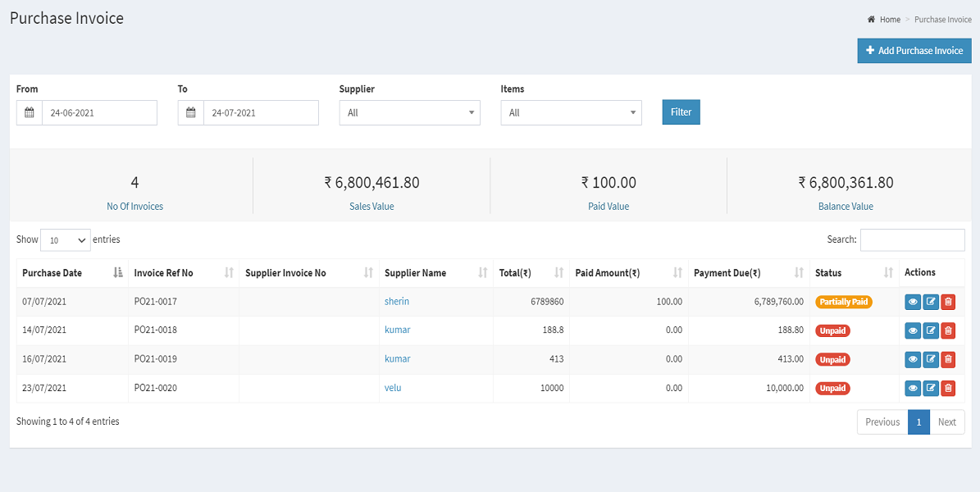
Task: Open the calendar picker for From date
Action: click(29, 112)
